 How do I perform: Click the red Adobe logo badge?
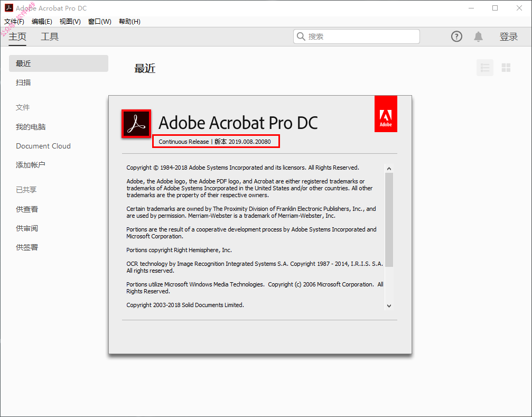[386, 114]
